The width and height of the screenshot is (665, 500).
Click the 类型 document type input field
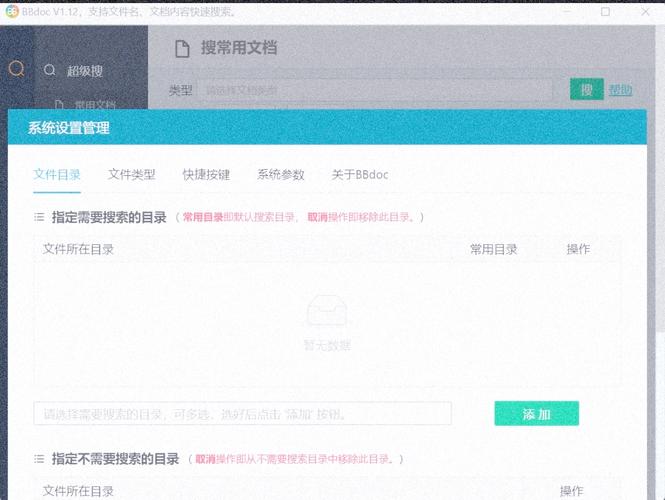[375, 90]
